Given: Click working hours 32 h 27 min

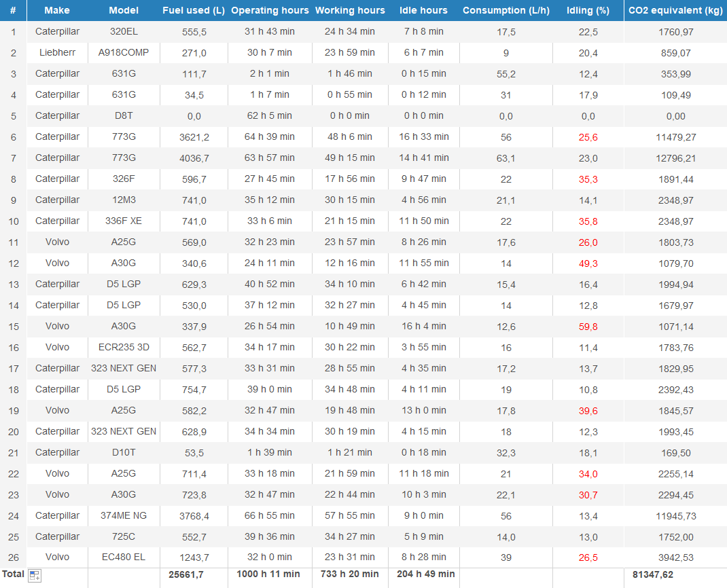Looking at the screenshot, I should click(350, 305).
